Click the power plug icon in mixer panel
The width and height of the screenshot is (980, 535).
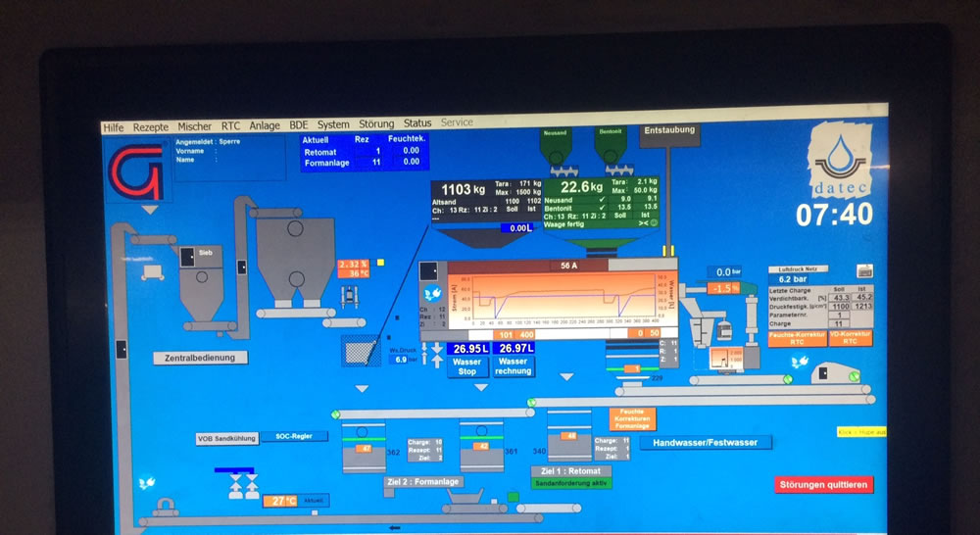[433, 294]
